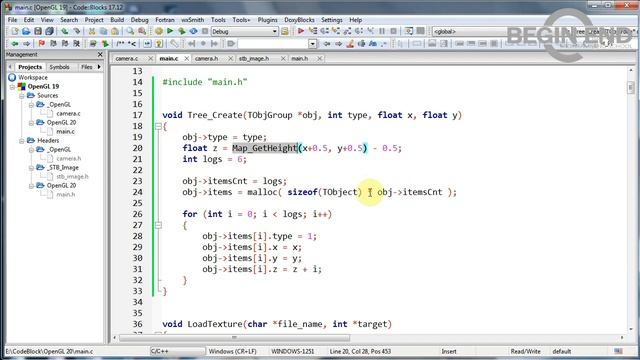Viewport: 640px width, 360px height.
Task: Collapse the Headers folder in project tree
Action: click(22, 140)
